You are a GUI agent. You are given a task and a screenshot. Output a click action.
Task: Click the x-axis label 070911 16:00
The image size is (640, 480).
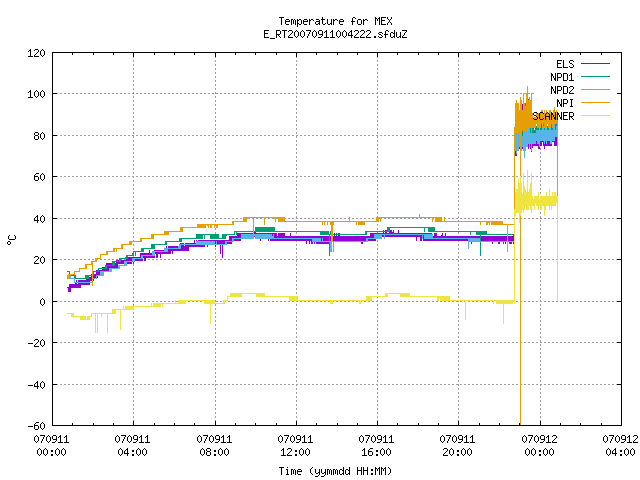click(376, 446)
